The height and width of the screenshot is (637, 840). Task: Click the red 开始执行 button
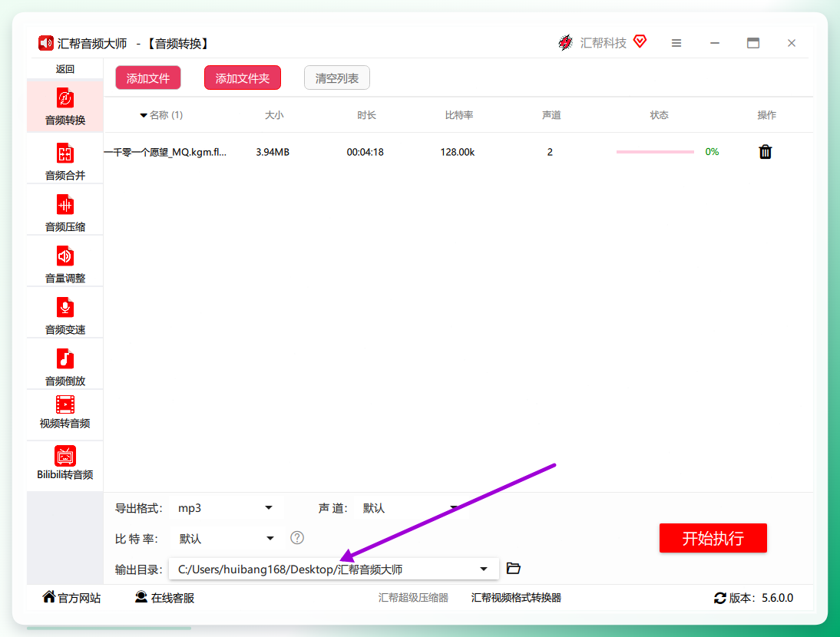[x=713, y=538]
